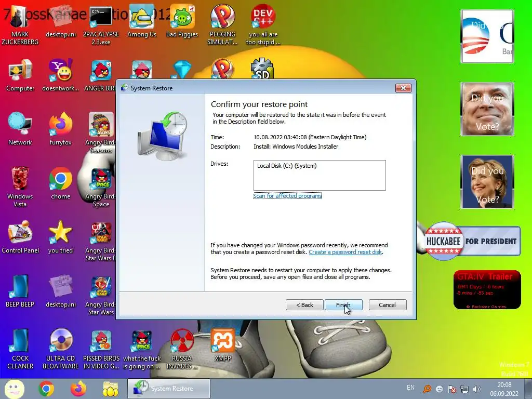Select the Yahoo 'doesntwork...' icon

60,75
